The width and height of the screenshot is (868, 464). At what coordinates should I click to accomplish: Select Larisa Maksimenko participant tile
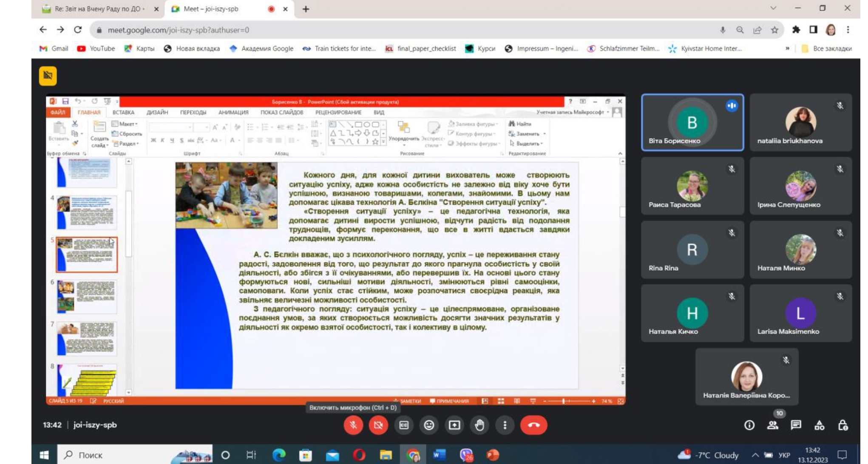tap(801, 313)
